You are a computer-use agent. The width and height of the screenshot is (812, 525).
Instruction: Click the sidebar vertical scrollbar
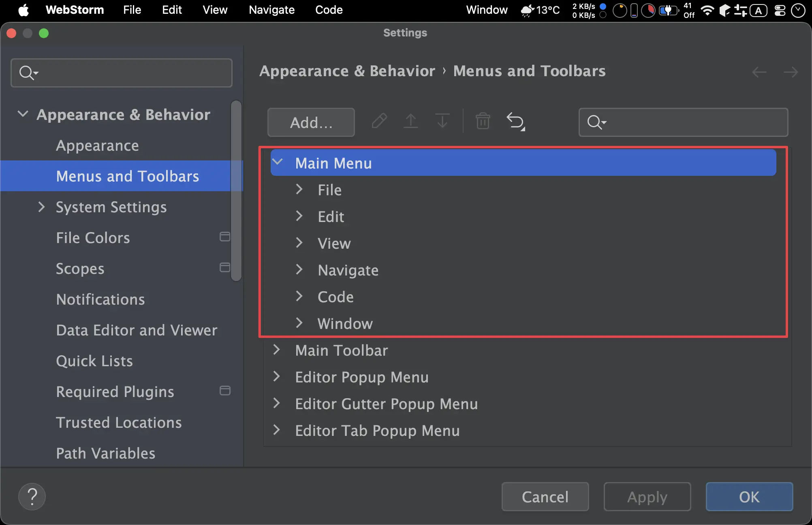(x=236, y=190)
